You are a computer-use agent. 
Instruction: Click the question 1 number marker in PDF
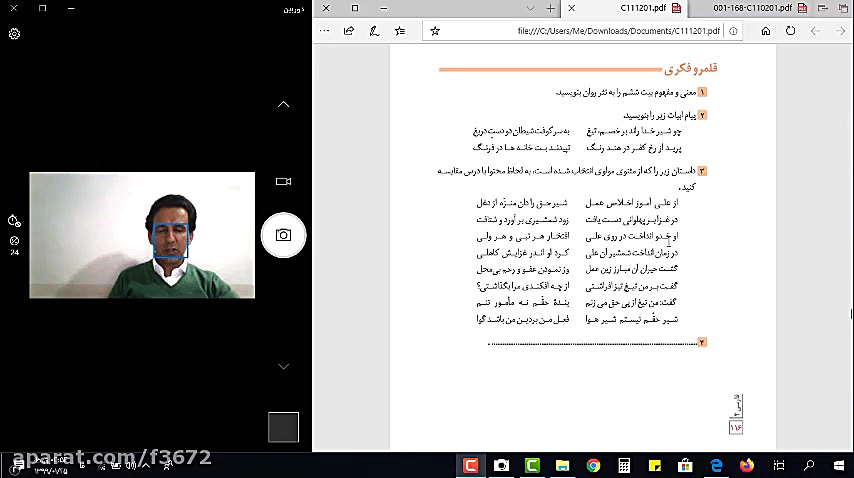703,93
